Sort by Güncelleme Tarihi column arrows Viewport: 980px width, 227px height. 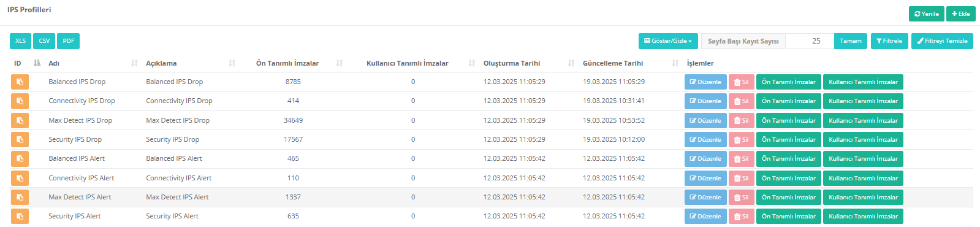pos(675,63)
